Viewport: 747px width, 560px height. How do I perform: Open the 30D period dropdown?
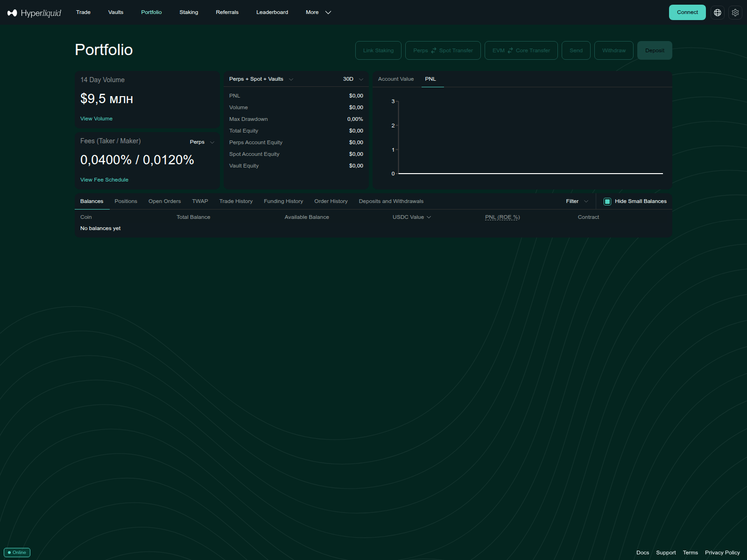click(x=353, y=79)
